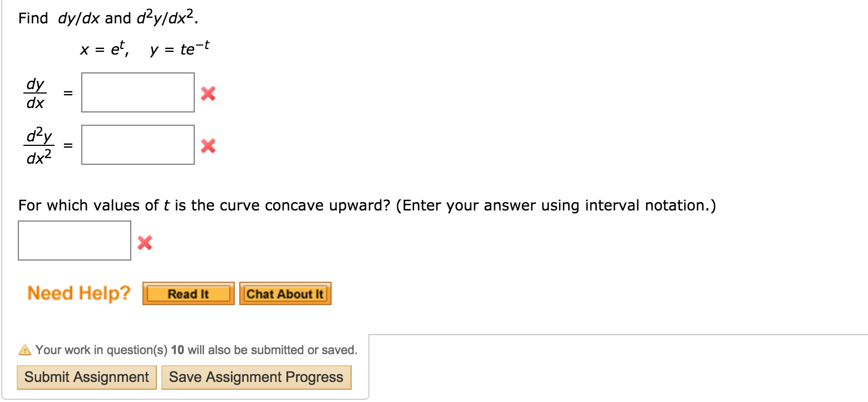Image resolution: width=868 pixels, height=402 pixels.
Task: Click the yellow warning triangle icon
Action: tap(24, 350)
